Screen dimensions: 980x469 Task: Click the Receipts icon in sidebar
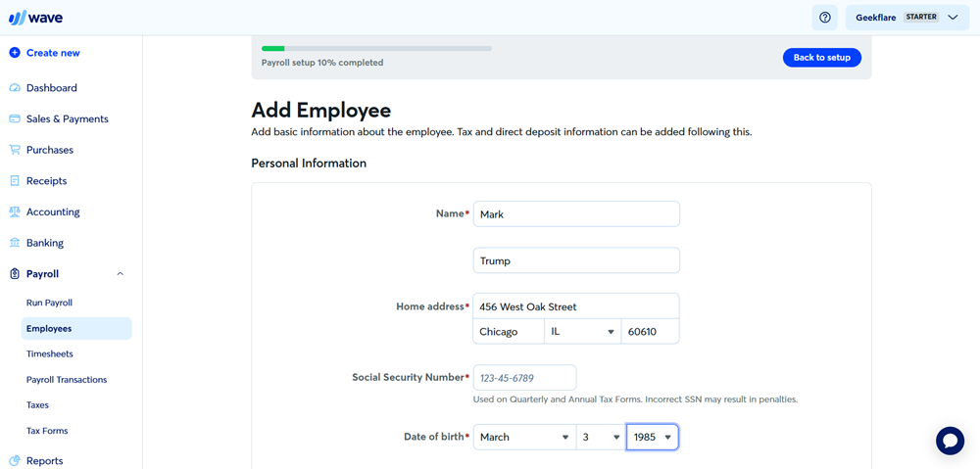point(15,181)
